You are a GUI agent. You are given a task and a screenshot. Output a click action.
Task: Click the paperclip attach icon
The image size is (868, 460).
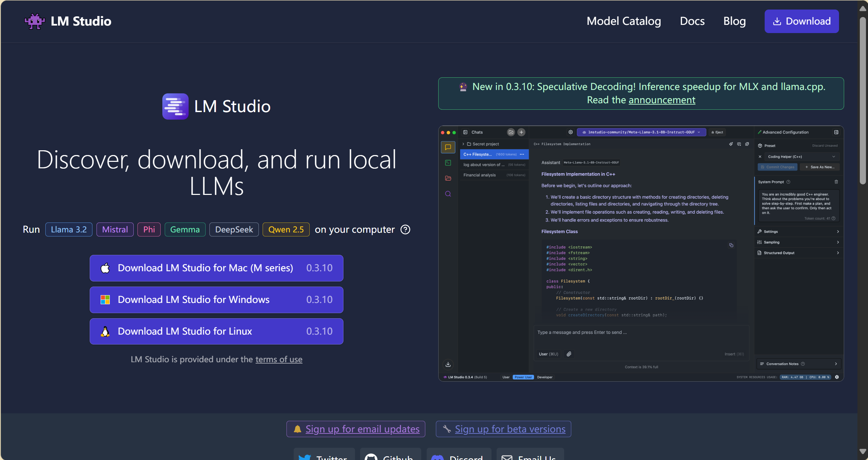(x=569, y=354)
